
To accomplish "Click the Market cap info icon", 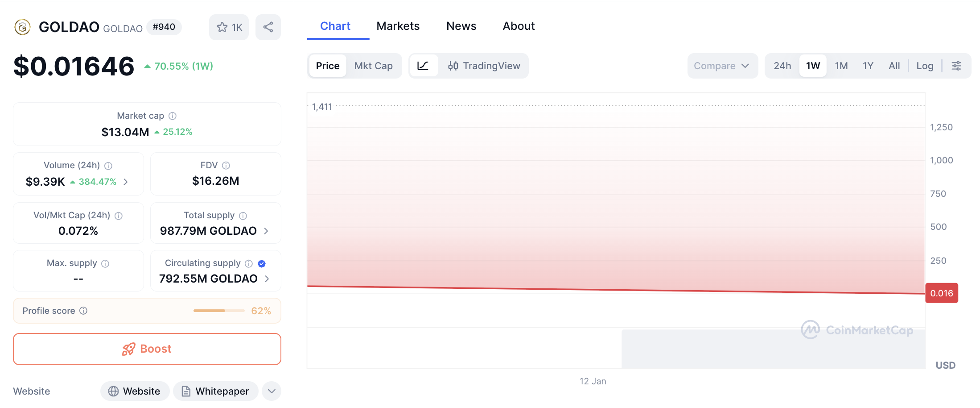I will pyautogui.click(x=173, y=116).
